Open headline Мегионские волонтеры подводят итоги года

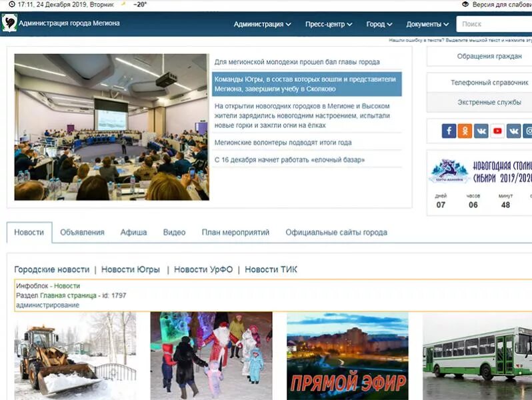pos(283,143)
